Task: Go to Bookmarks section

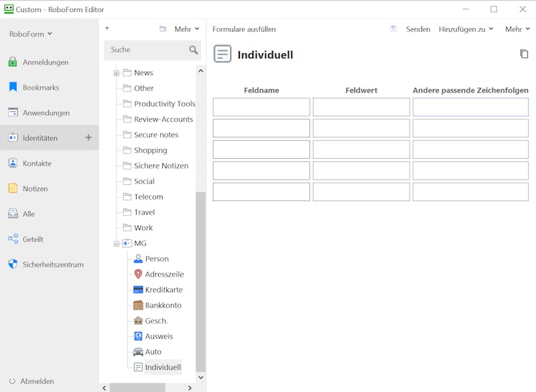Action: pyautogui.click(x=41, y=88)
